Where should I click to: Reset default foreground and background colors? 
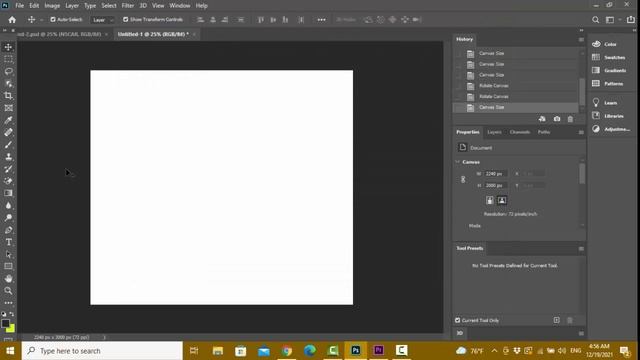4,314
